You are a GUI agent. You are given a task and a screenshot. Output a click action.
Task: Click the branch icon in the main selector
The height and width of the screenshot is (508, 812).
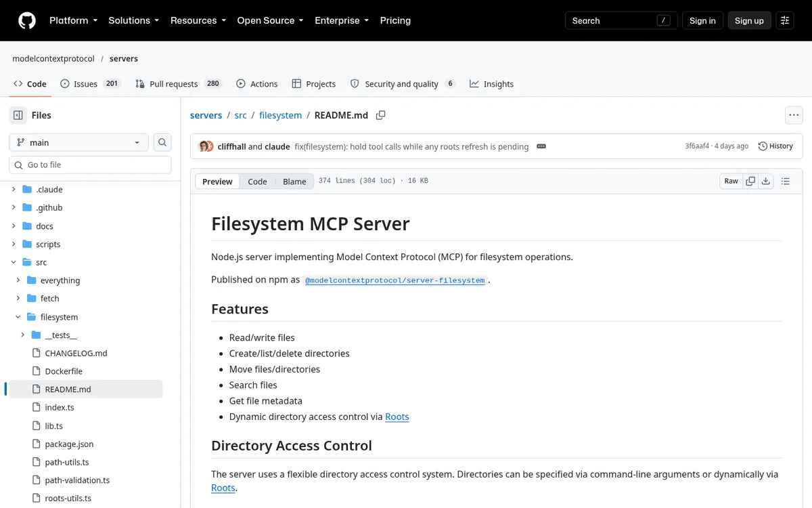pos(20,142)
